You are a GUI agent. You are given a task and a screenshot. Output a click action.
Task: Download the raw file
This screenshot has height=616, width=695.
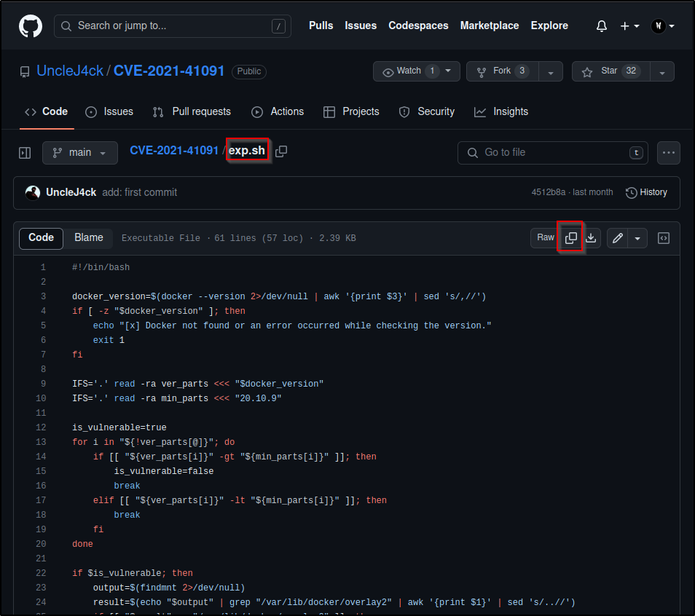coord(591,238)
